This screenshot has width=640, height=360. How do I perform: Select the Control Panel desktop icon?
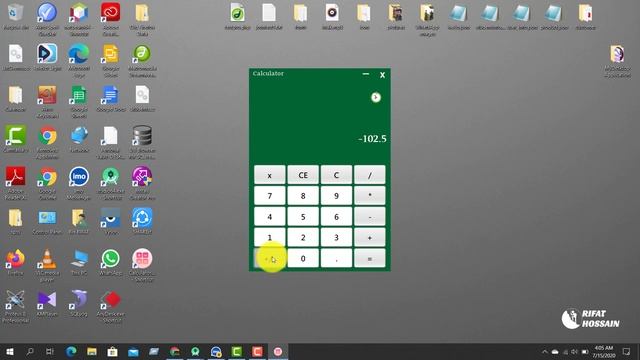point(47,222)
